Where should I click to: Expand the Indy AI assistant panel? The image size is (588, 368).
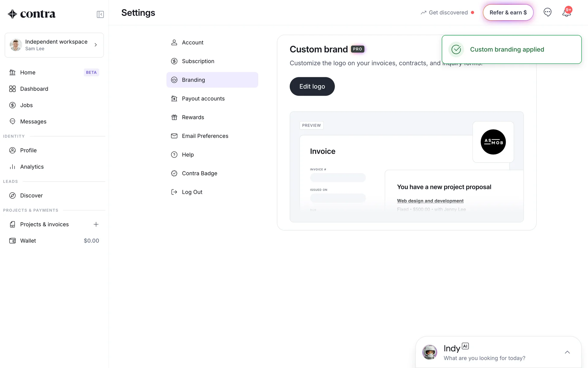tap(567, 352)
